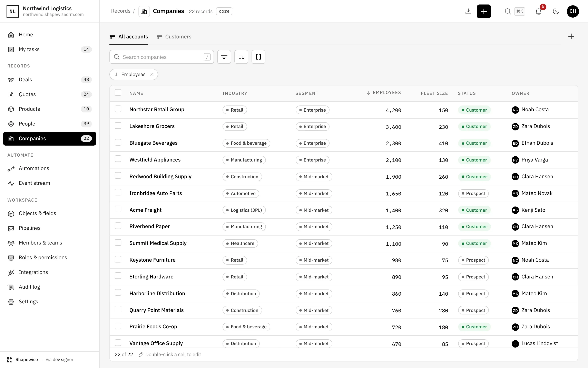Toggle dark mode moon icon
Viewport: 588px width, 368px height.
click(556, 11)
